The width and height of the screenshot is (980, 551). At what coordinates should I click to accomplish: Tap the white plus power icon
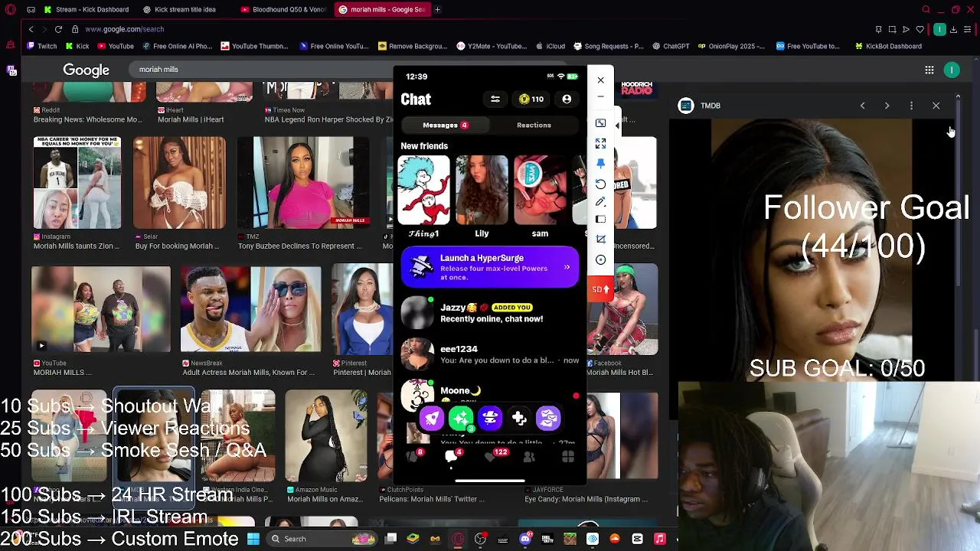519,418
